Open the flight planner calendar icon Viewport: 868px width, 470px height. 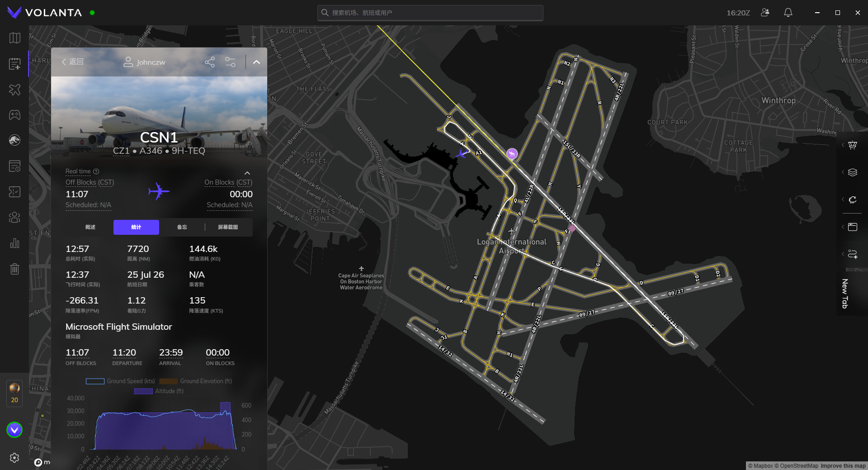[x=14, y=64]
